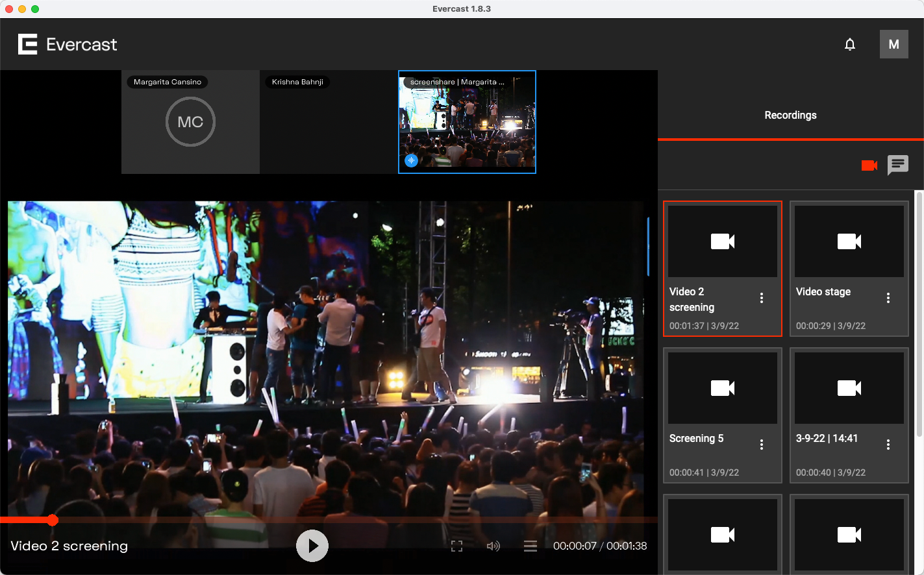Select Margarita Cansino participant tile
924x575 pixels.
pyautogui.click(x=190, y=122)
